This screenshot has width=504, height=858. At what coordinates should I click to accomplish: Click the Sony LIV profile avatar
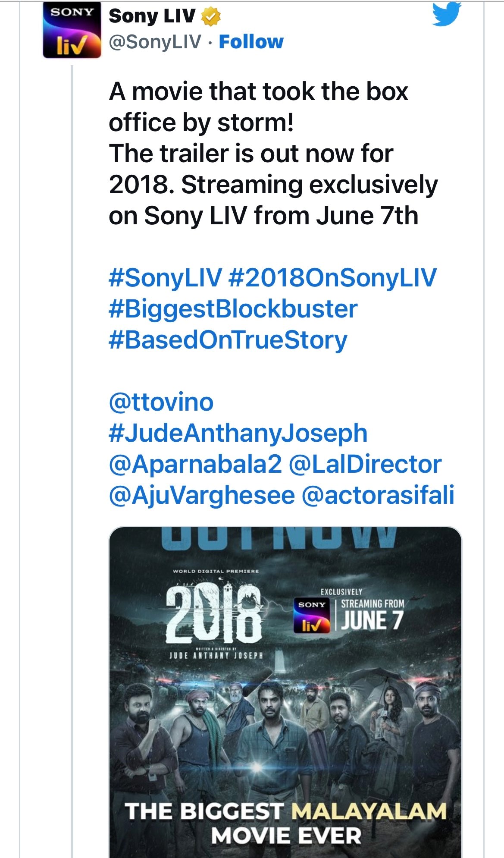[x=72, y=30]
